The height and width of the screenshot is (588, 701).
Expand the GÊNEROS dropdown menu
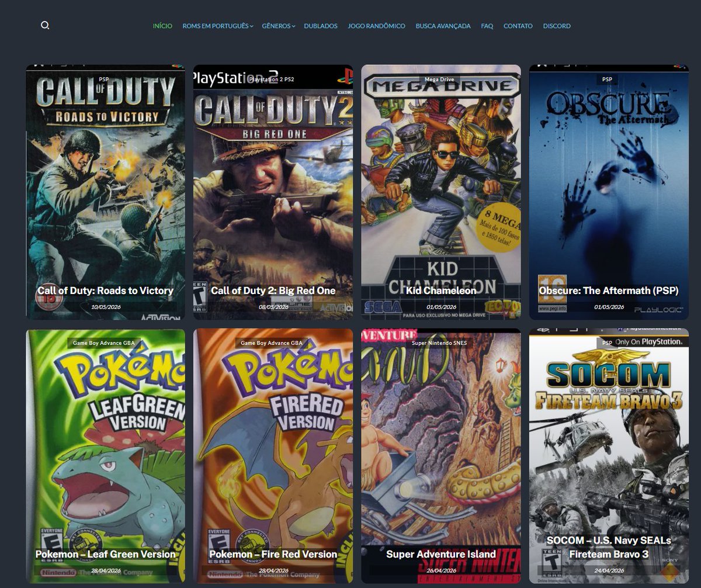(278, 26)
